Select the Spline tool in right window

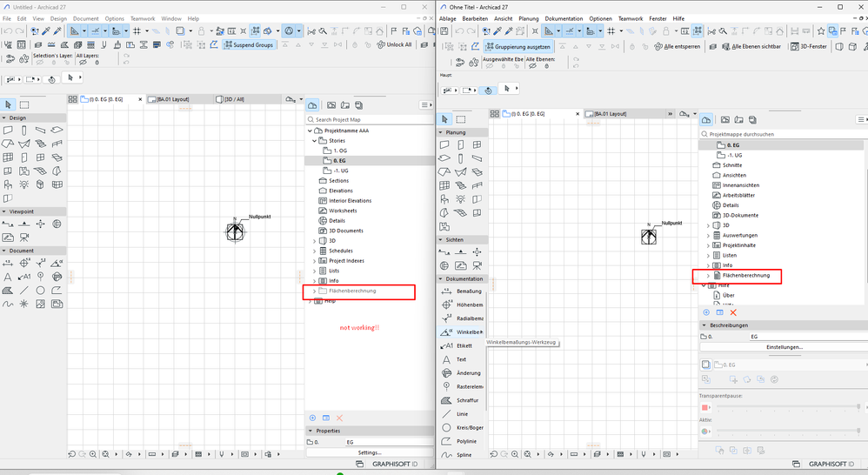tap(462, 454)
